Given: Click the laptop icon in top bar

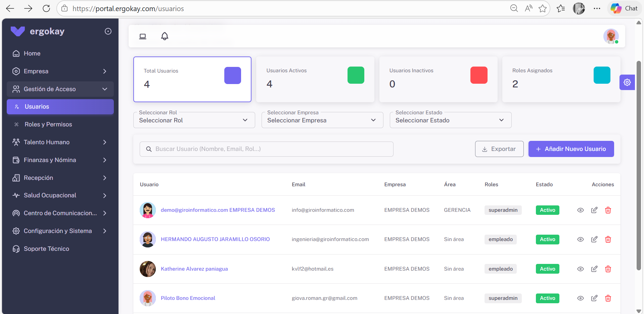Looking at the screenshot, I should pyautogui.click(x=143, y=36).
